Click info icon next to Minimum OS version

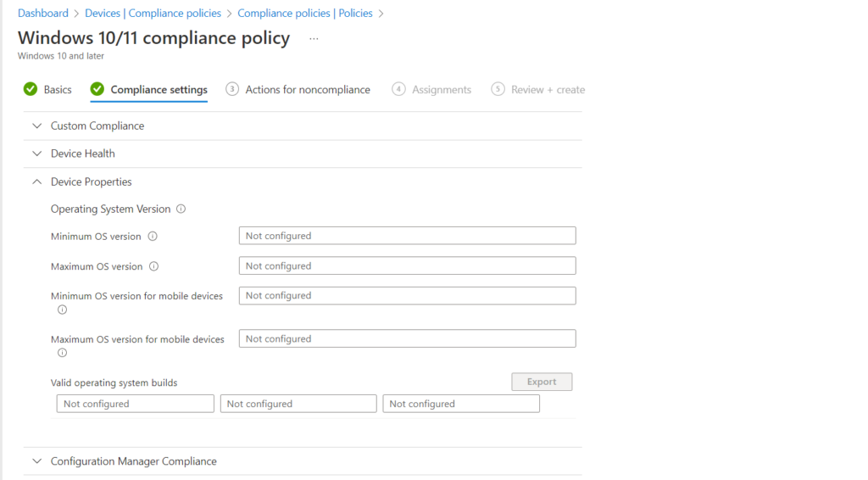pyautogui.click(x=153, y=237)
